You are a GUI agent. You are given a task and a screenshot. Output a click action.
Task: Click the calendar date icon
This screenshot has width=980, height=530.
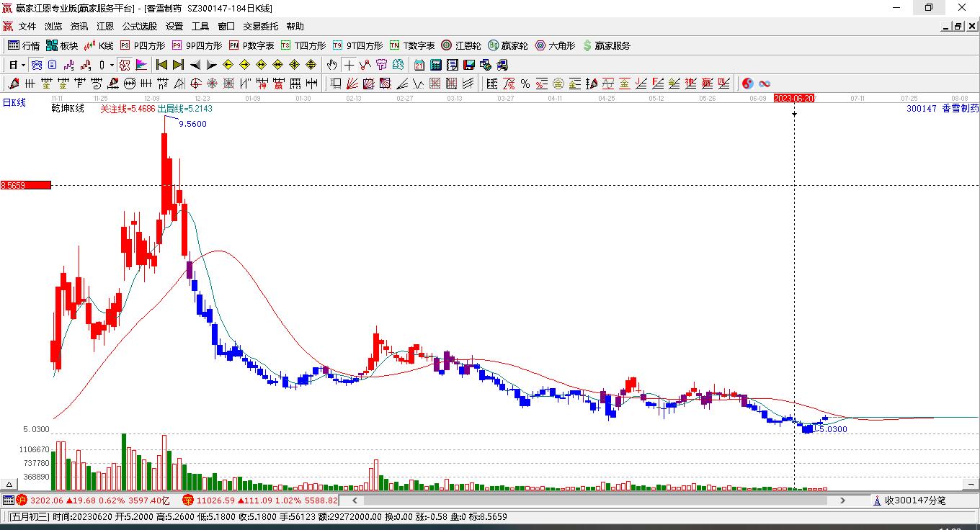click(419, 65)
